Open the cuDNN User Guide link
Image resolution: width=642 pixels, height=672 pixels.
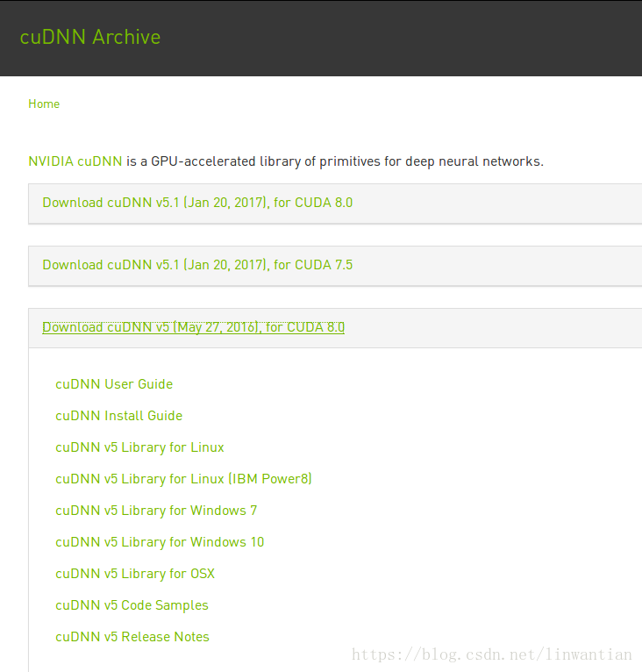tap(114, 384)
